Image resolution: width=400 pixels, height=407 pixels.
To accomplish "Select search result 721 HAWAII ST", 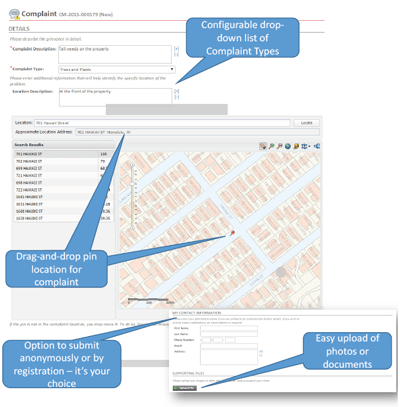I will pyautogui.click(x=64, y=175).
